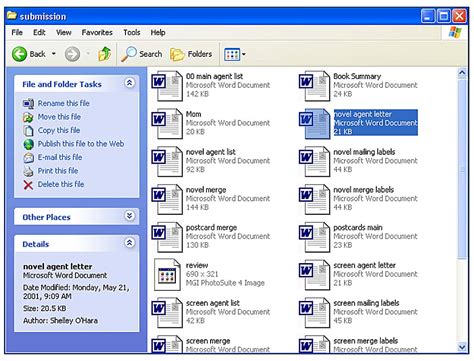Select screen mailing labels document icon
Viewport: 474px width, 361px height.
pos(314,312)
